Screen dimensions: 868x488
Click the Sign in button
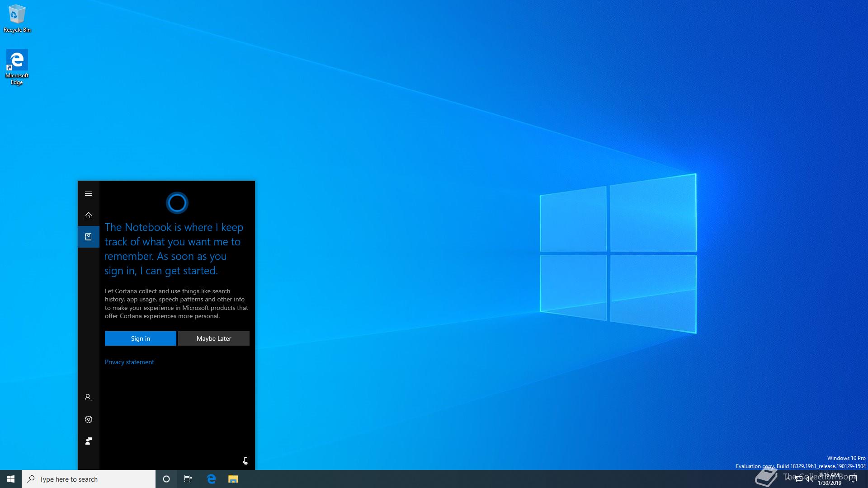click(141, 338)
